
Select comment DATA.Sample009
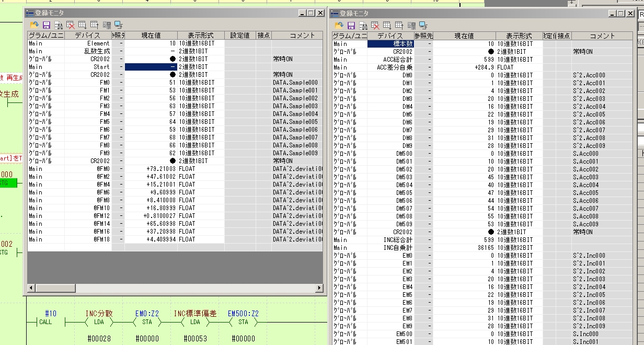click(295, 153)
